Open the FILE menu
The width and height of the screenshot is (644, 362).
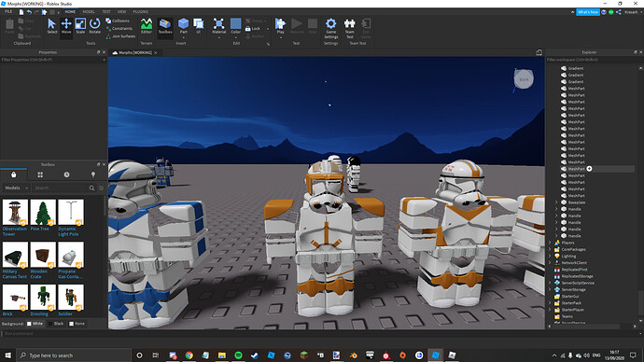click(x=8, y=12)
